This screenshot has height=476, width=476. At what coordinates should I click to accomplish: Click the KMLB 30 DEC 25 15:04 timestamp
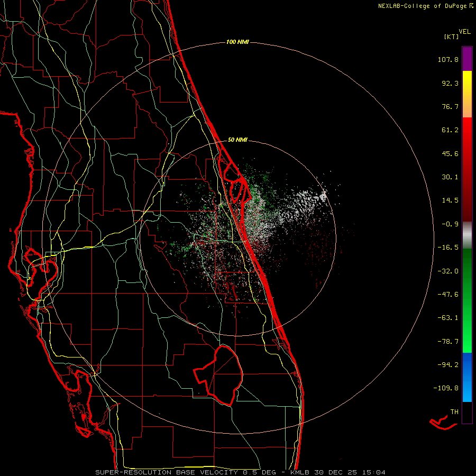point(337,472)
